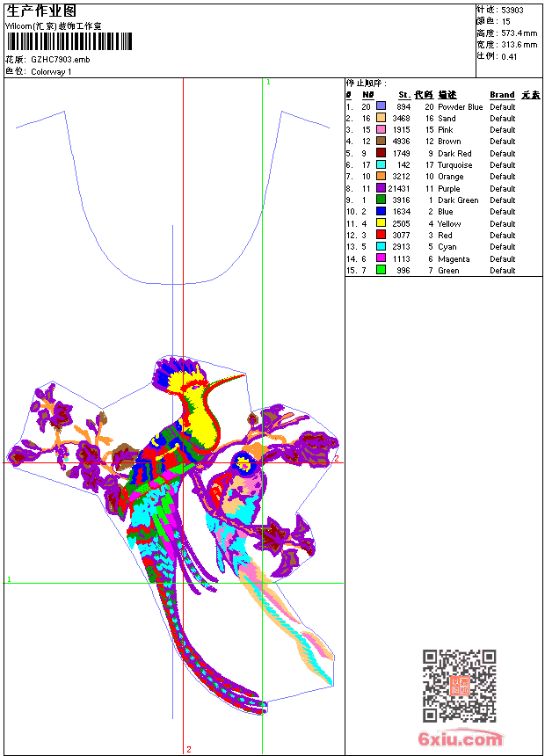Click the 'Powder Blue' description text
Viewport: 545px width, 756px height.
tap(460, 107)
